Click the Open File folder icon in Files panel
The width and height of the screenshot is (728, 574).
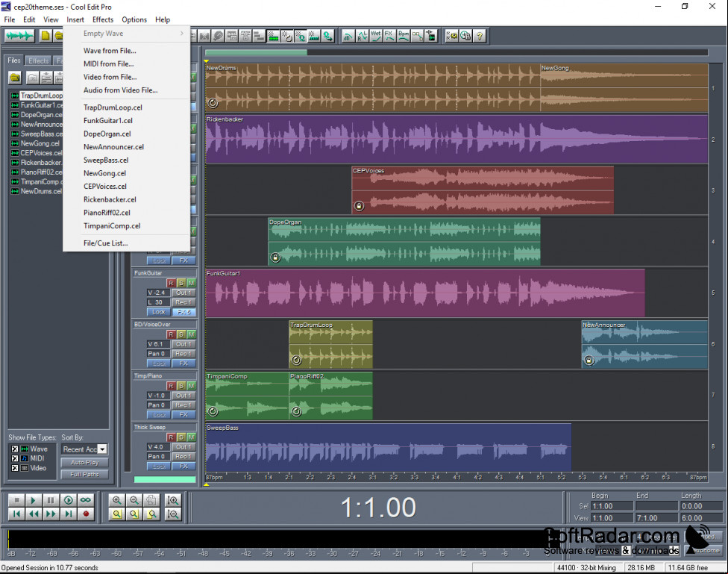15,78
